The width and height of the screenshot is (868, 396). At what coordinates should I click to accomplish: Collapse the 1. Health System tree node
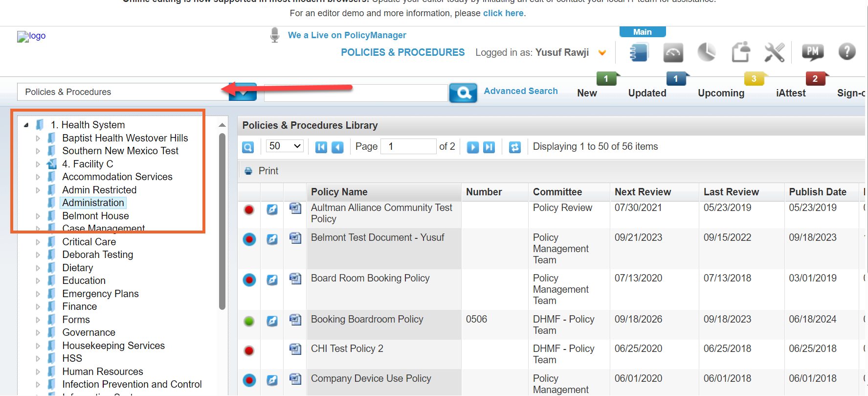(26, 125)
